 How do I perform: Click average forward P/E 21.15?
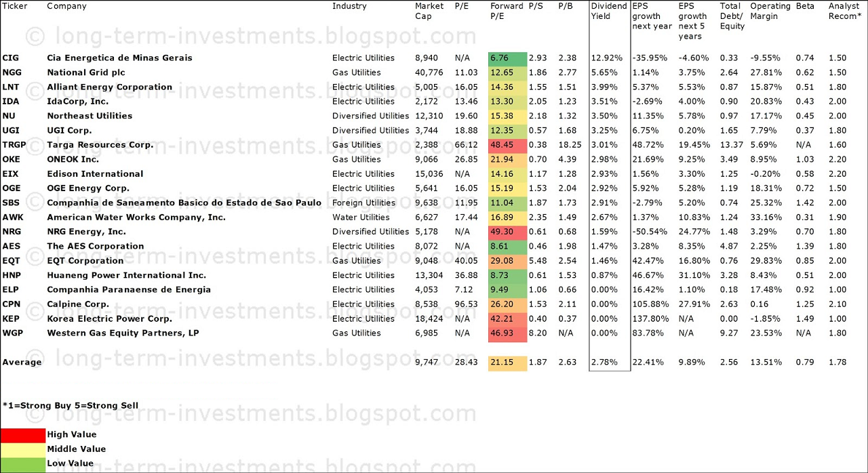coord(507,363)
